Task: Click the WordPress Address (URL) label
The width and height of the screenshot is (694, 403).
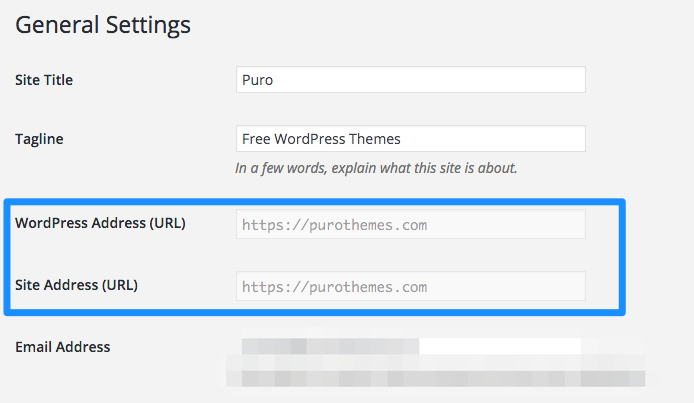Action: pyautogui.click(x=100, y=223)
